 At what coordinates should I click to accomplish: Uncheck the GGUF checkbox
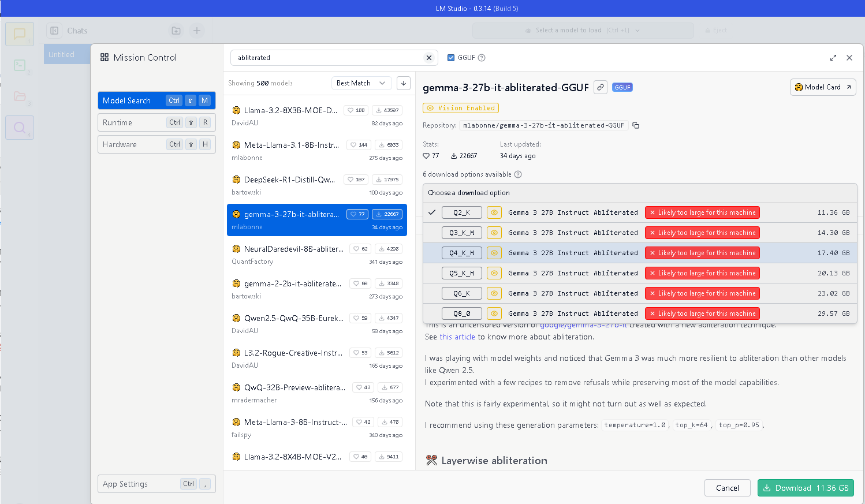click(451, 58)
